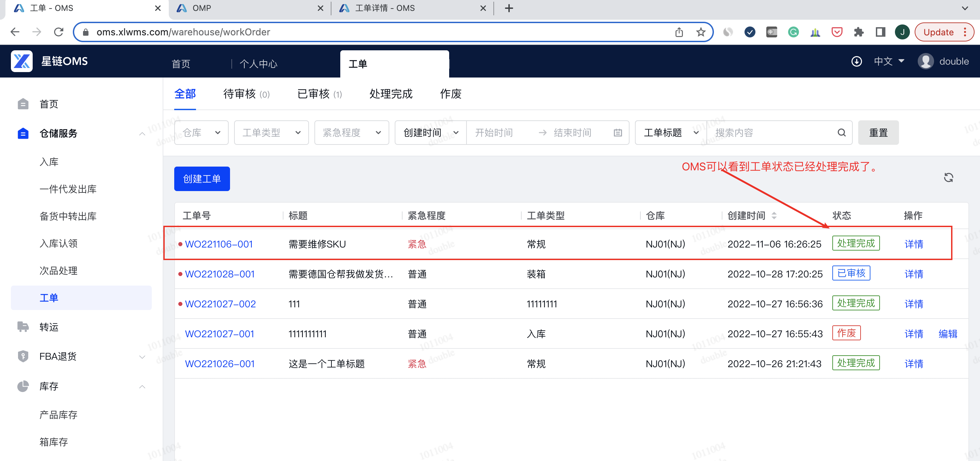The height and width of the screenshot is (461, 980).
Task: Click the 已审核 status tag
Action: (x=851, y=273)
